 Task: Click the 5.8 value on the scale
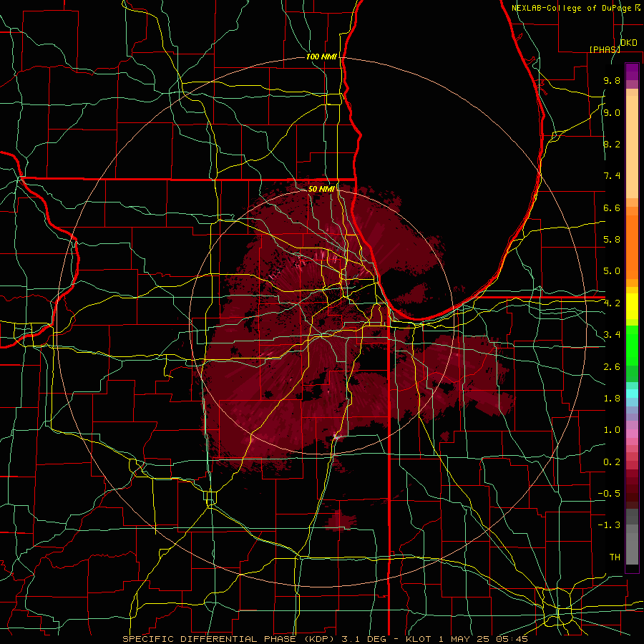[x=612, y=240]
